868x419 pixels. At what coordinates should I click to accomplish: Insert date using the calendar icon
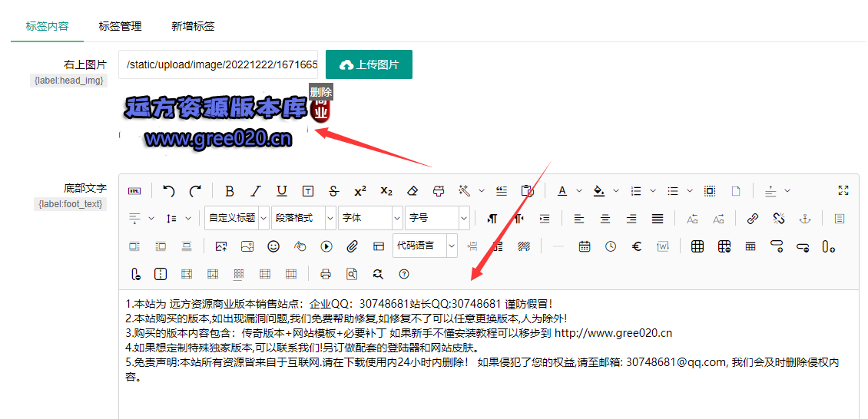(x=585, y=246)
